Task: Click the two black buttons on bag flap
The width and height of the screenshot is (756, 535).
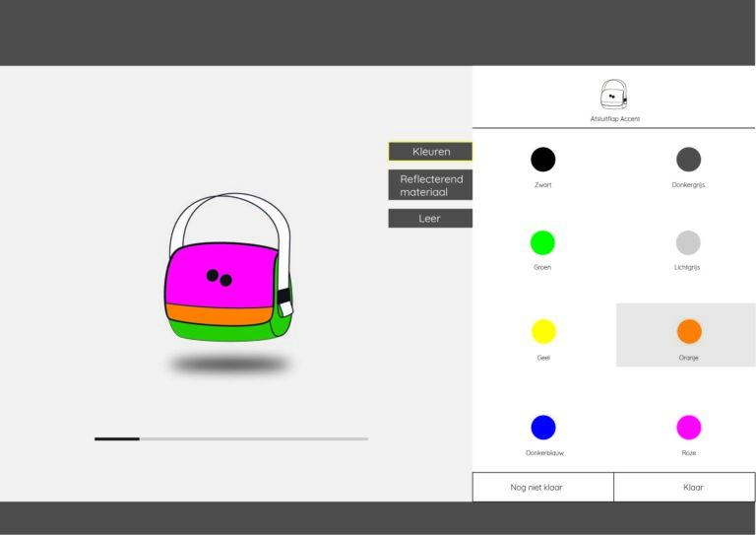Action: click(220, 278)
